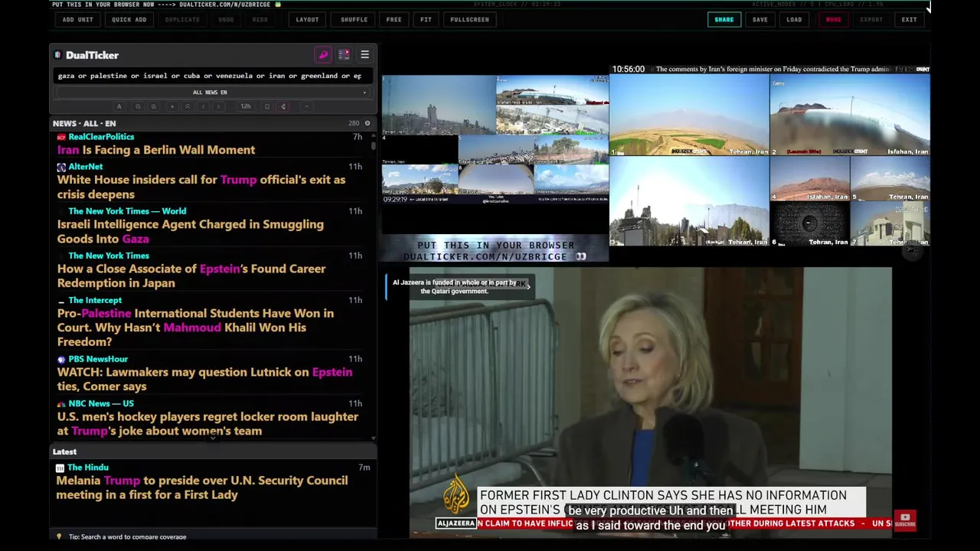Open 'White House insiders call for Trump' headline
This screenshot has width=980, height=551.
pos(201,187)
